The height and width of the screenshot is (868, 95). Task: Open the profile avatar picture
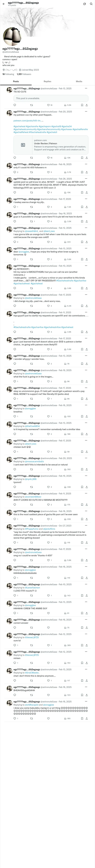[12, 37]
